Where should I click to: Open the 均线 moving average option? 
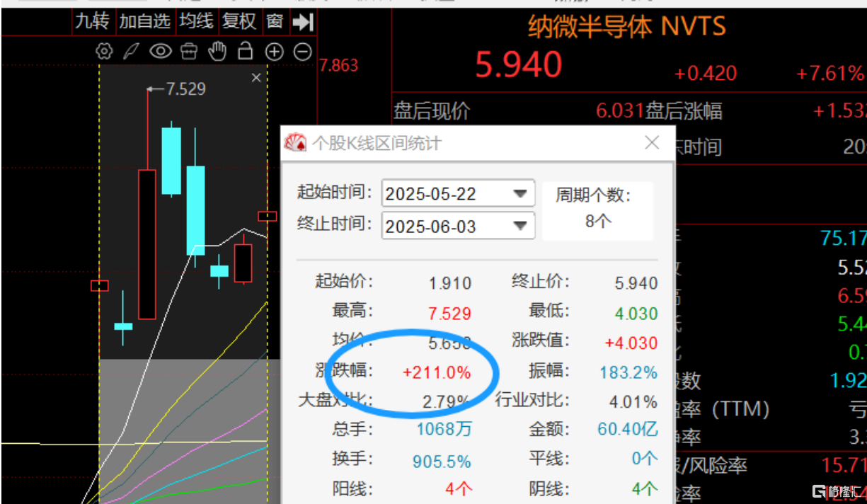click(196, 22)
